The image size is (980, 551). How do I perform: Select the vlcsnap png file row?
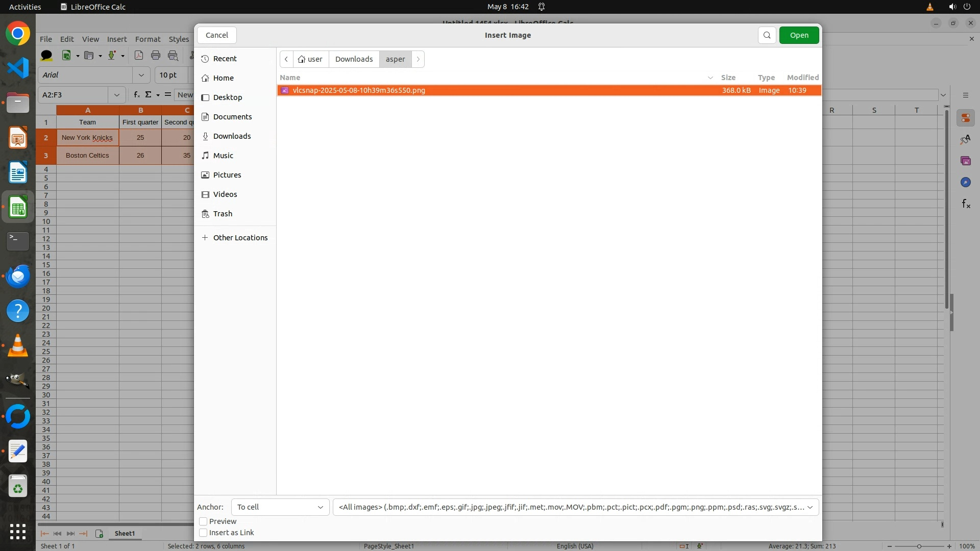(x=359, y=90)
